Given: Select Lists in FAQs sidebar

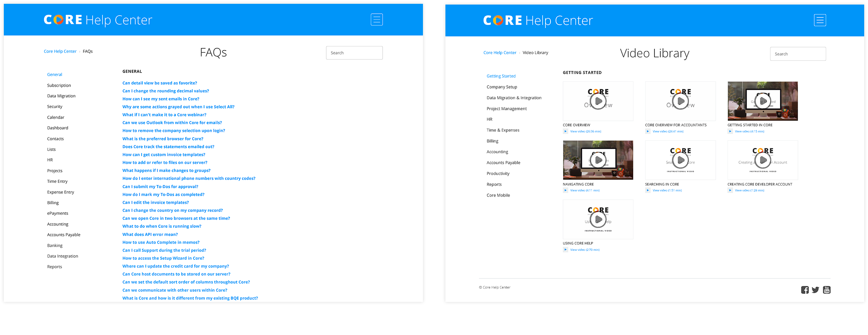Looking at the screenshot, I should tap(51, 149).
